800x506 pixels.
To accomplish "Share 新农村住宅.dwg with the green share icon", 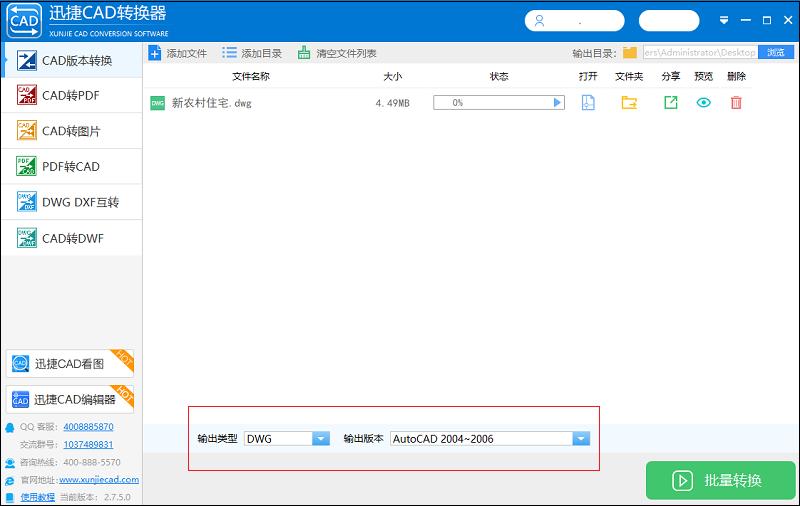I will tap(670, 103).
